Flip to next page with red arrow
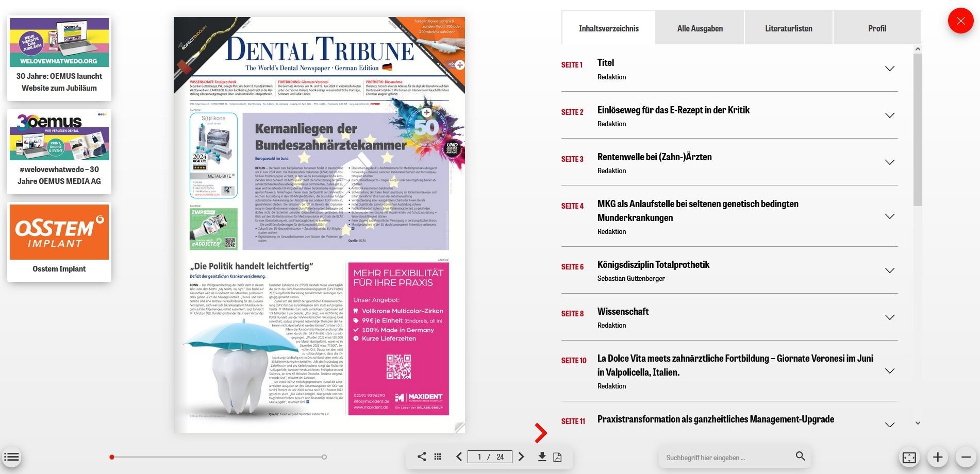The height and width of the screenshot is (474, 980). pyautogui.click(x=540, y=433)
